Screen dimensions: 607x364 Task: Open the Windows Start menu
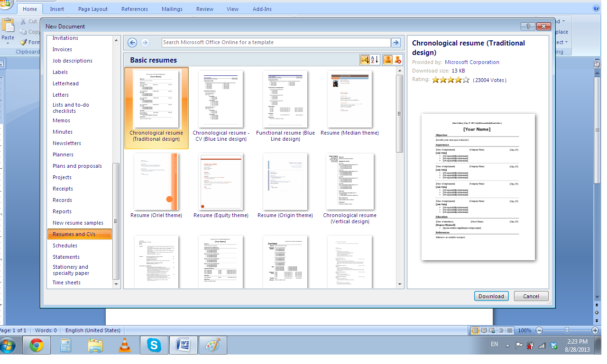coord(8,346)
